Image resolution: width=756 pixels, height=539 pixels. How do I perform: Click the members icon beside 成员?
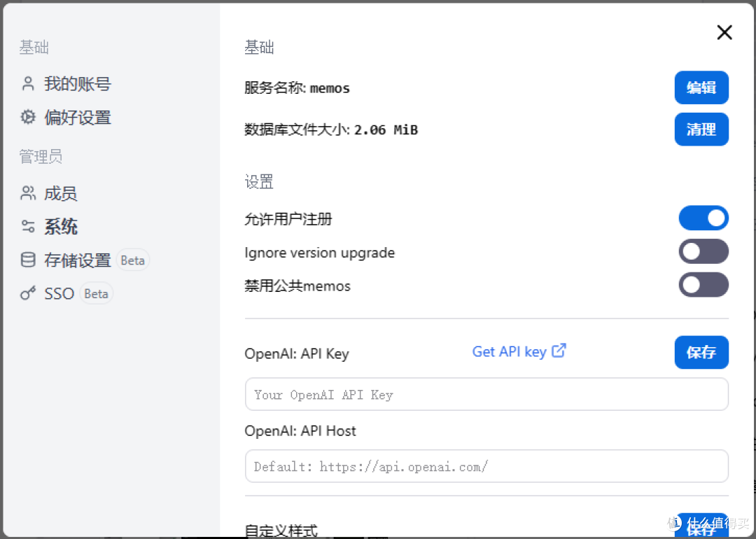click(x=28, y=193)
